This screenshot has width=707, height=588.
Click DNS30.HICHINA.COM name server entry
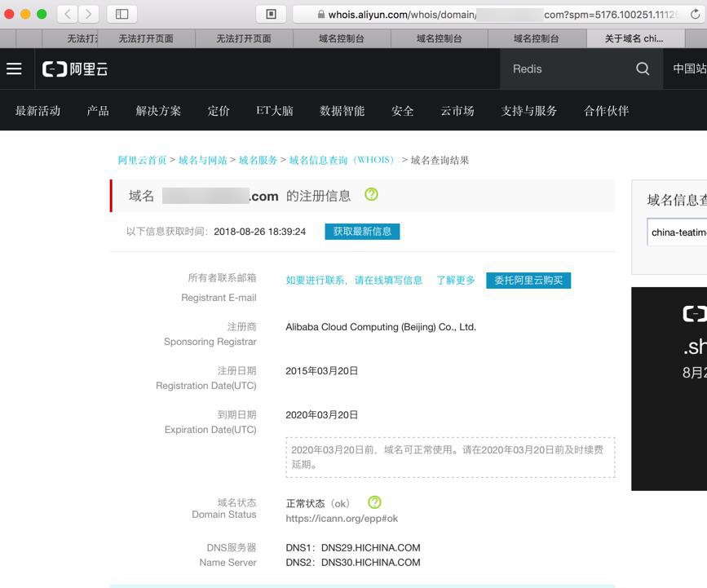(x=371, y=562)
